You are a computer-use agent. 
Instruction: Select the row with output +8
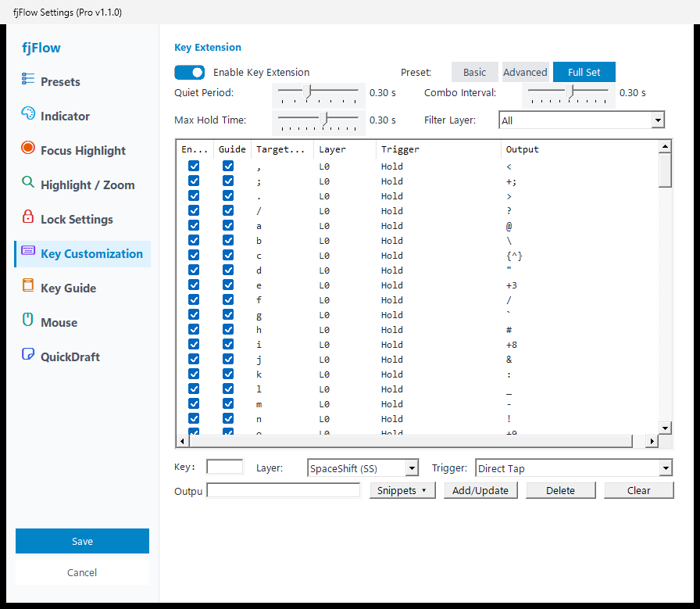417,345
